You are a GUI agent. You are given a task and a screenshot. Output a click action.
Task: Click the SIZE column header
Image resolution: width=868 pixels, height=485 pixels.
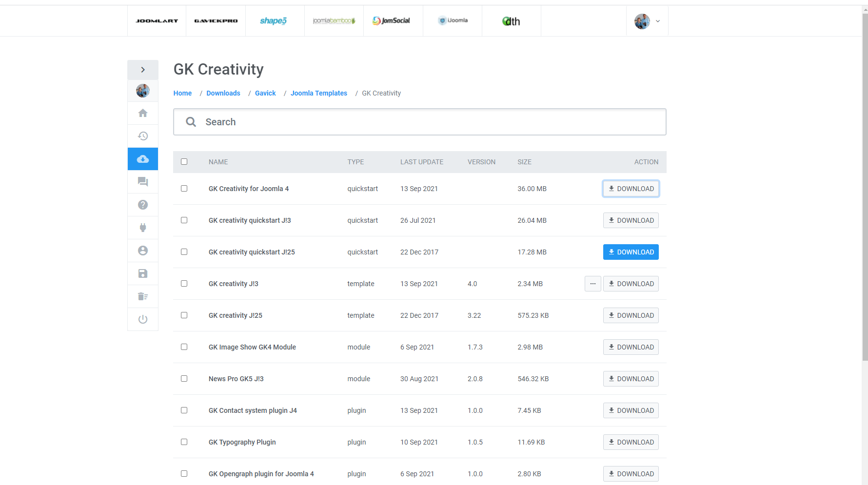point(524,162)
